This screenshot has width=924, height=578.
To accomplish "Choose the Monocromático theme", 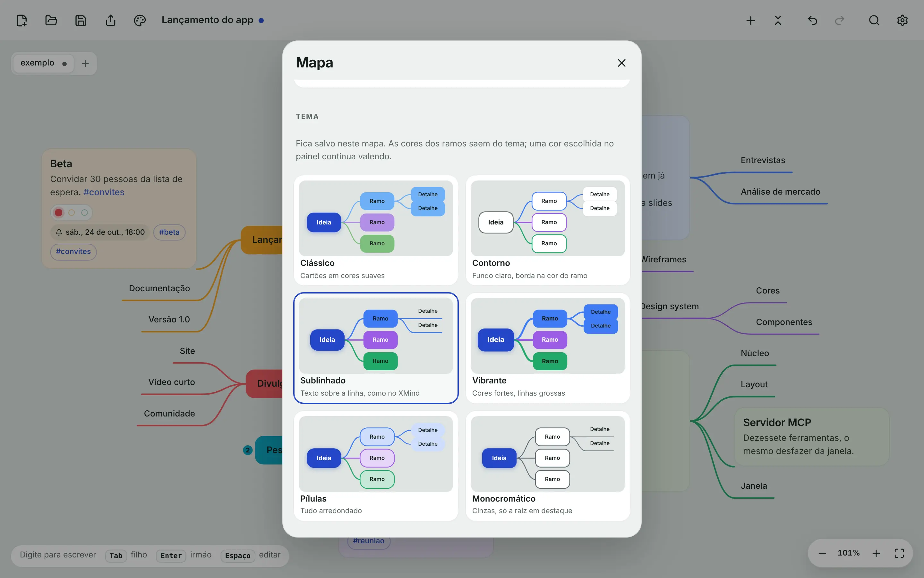I will [548, 466].
